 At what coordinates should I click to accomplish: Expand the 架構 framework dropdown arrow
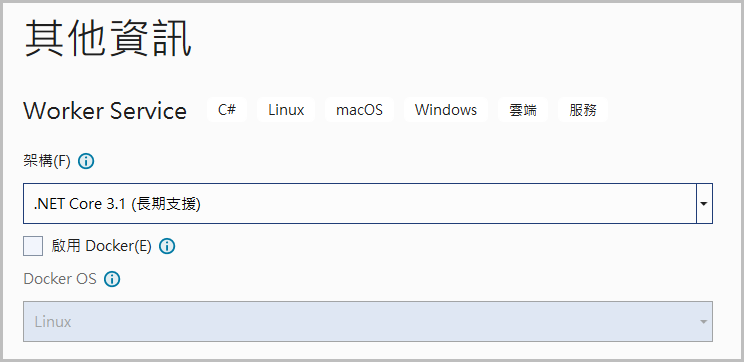point(704,204)
